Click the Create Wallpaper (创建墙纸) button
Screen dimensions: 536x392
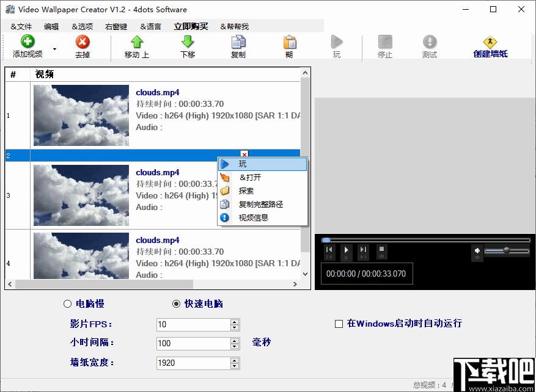pos(490,47)
